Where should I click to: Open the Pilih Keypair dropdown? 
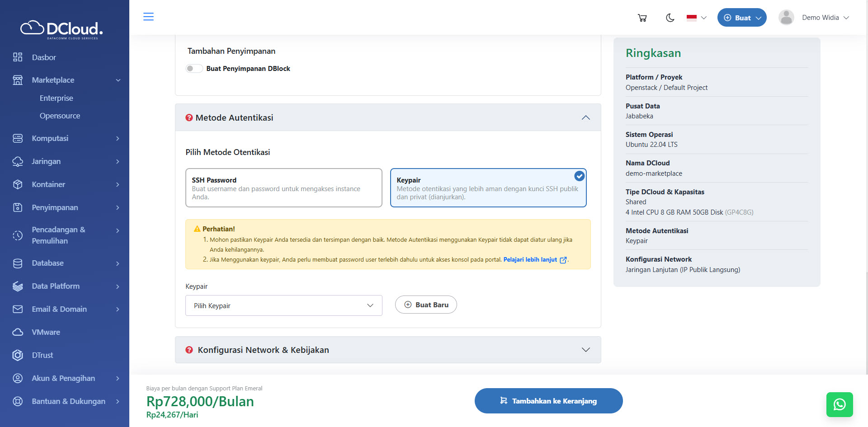coord(283,305)
